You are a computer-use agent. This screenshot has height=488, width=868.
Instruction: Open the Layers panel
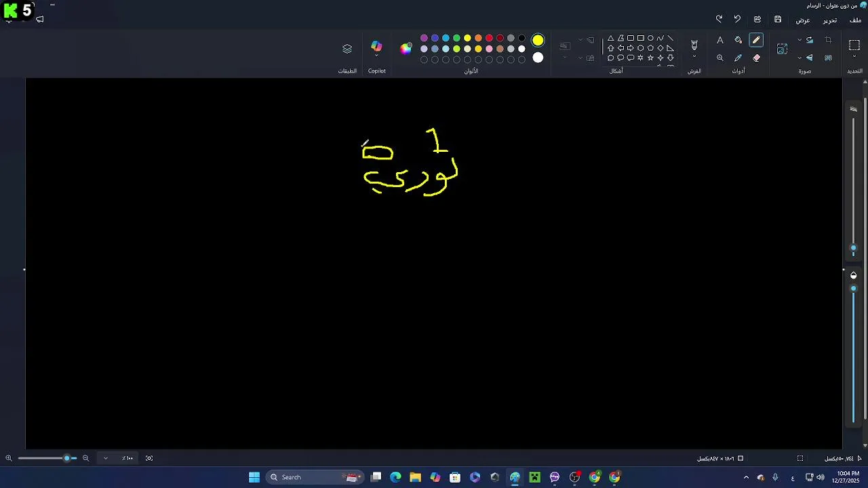click(x=347, y=49)
